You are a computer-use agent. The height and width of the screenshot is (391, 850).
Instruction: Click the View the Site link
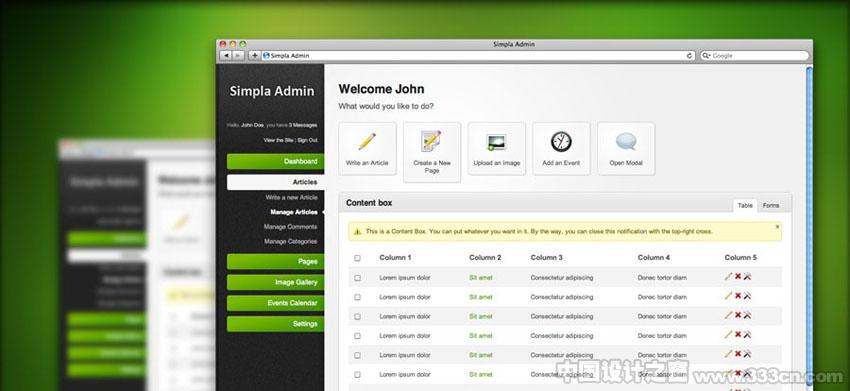coord(279,140)
